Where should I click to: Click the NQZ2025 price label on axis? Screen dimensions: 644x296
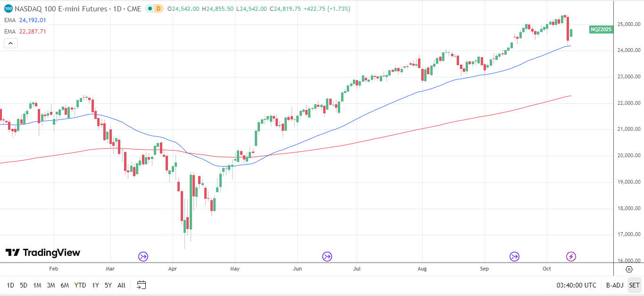pos(601,29)
